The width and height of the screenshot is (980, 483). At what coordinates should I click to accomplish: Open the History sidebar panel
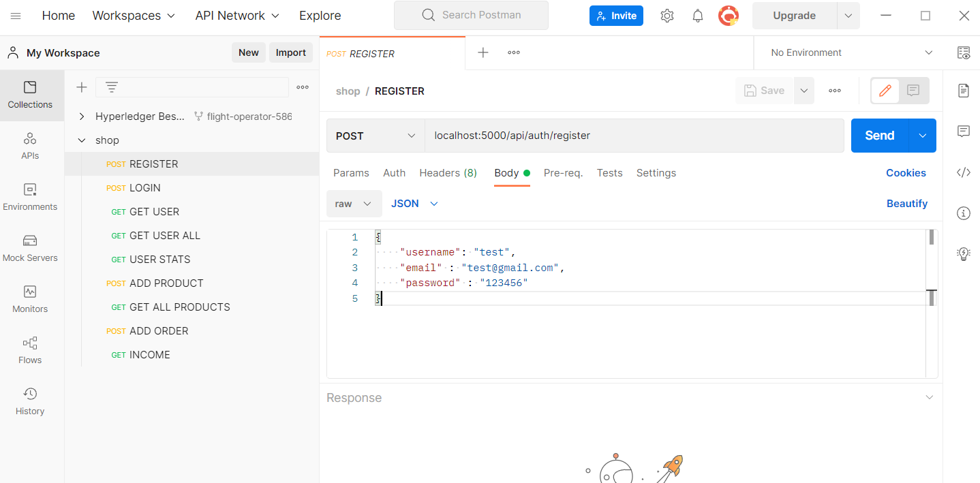pos(30,401)
